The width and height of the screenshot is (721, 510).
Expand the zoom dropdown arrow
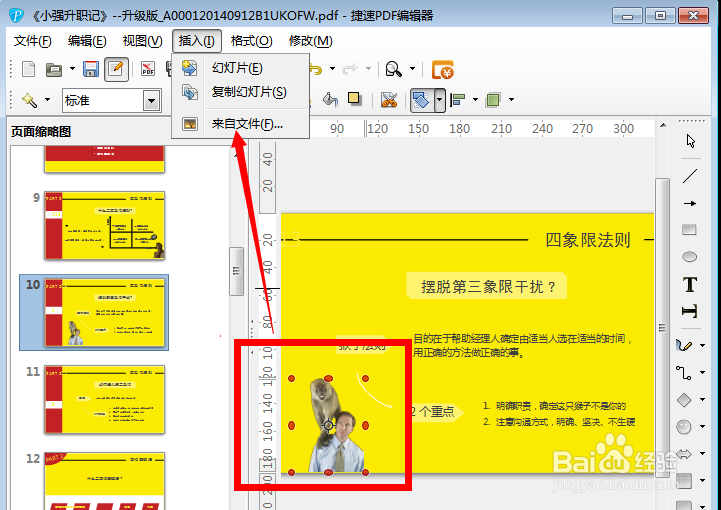coord(412,69)
